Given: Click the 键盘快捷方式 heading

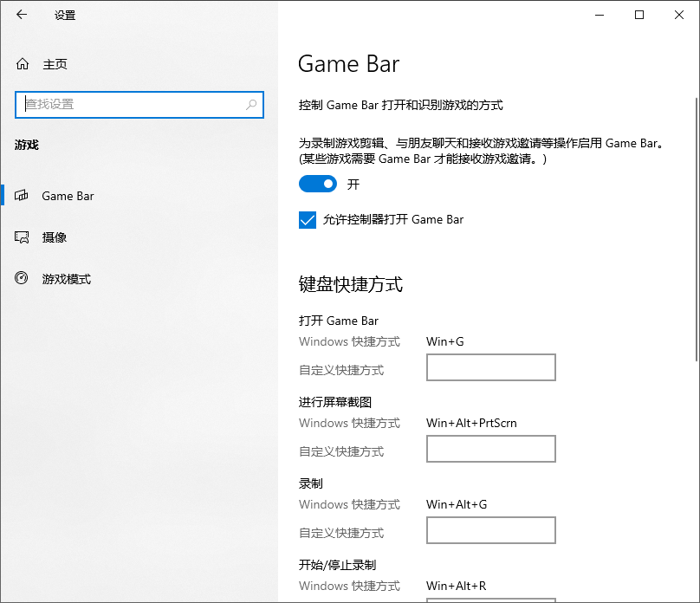Looking at the screenshot, I should (351, 284).
